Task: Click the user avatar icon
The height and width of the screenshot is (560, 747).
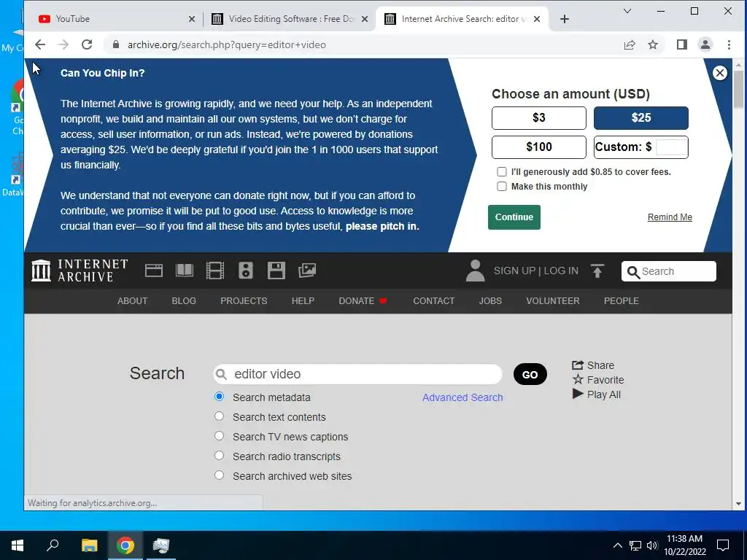Action: tap(475, 271)
